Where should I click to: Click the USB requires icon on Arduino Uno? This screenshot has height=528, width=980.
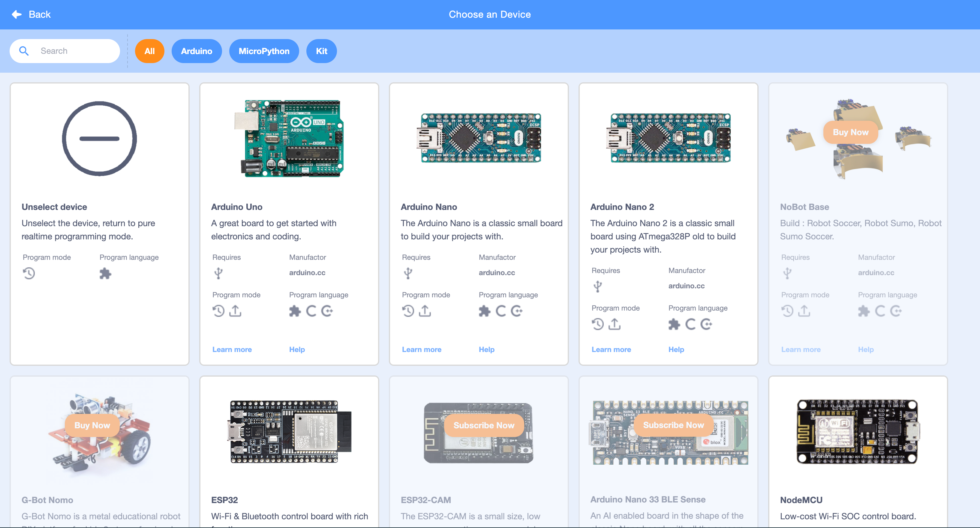tap(218, 273)
